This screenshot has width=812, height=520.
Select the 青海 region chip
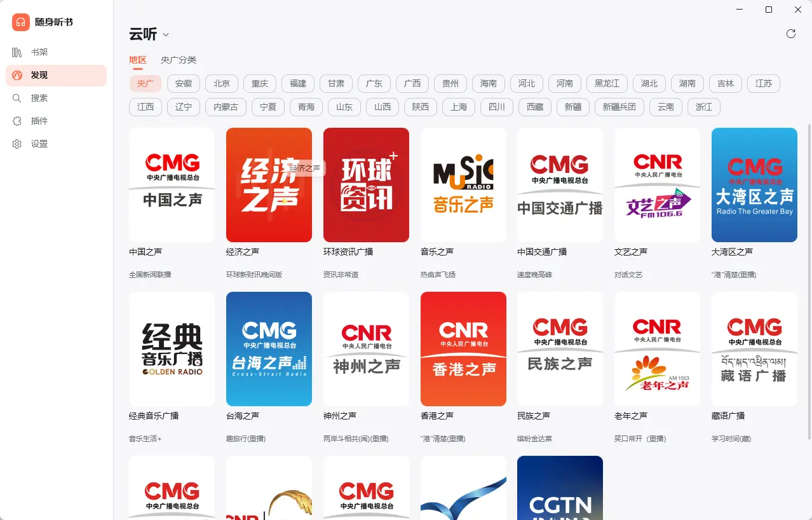coord(306,107)
